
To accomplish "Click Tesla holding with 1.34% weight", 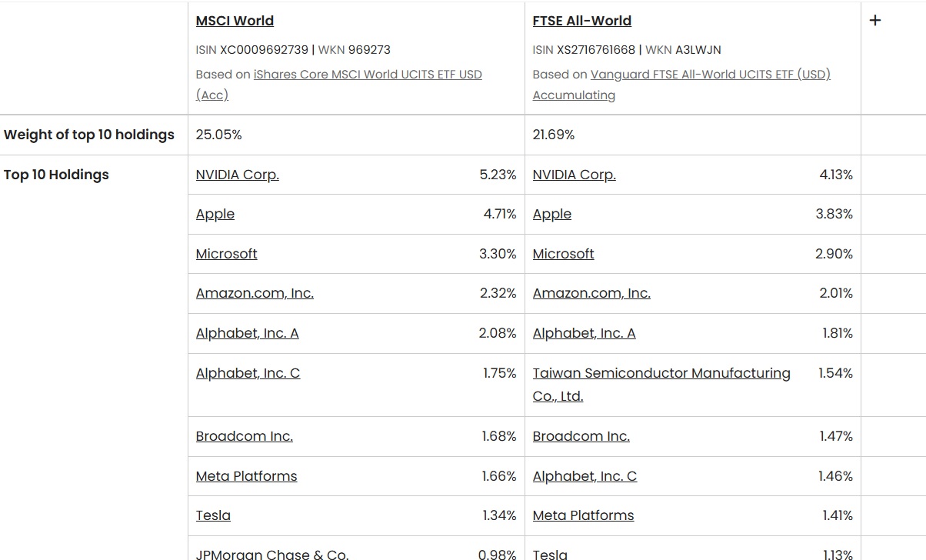I will [x=213, y=515].
